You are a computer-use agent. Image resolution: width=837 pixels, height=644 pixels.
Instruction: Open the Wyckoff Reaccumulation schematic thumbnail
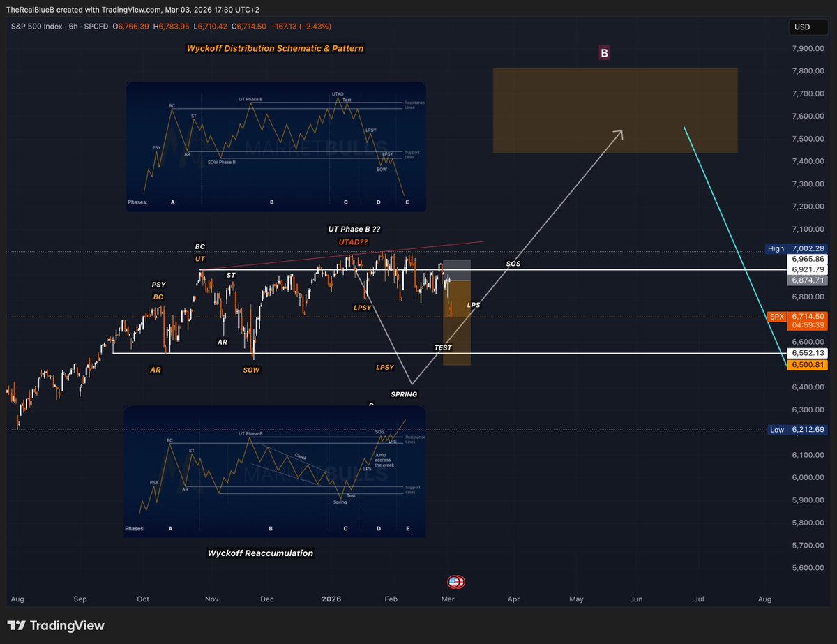(x=274, y=472)
